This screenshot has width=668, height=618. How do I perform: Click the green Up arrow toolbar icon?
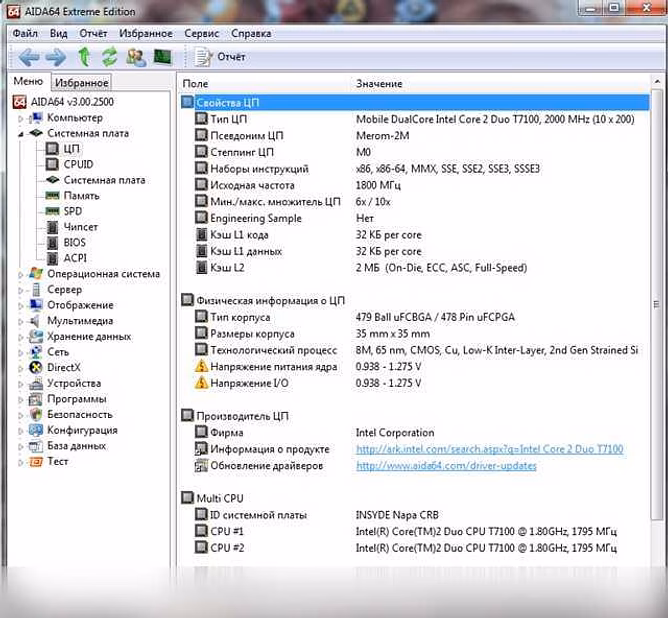point(84,57)
